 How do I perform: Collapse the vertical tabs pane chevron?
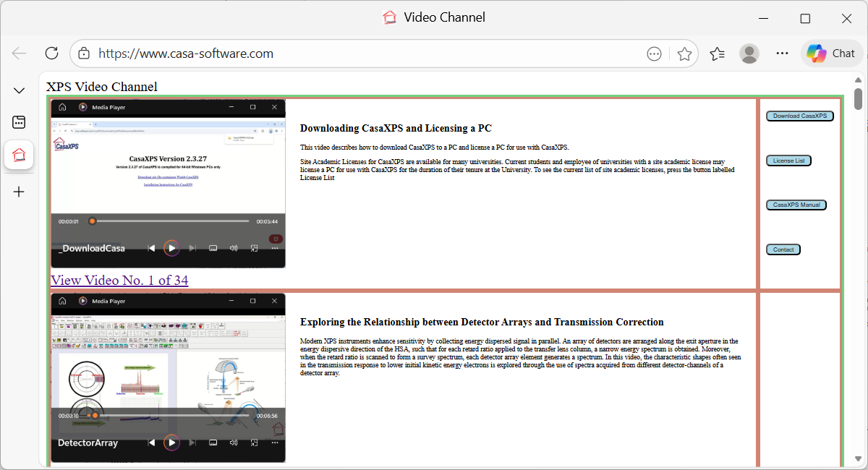click(x=19, y=90)
